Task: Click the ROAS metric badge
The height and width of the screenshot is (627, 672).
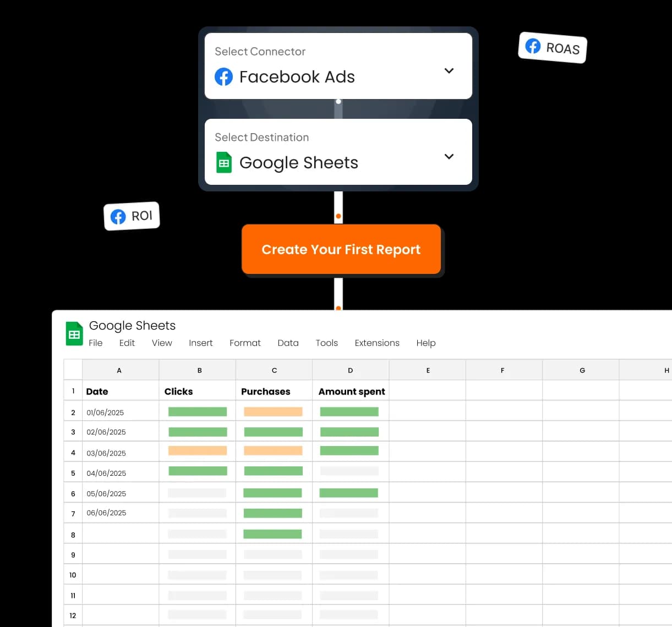Action: pyautogui.click(x=553, y=47)
